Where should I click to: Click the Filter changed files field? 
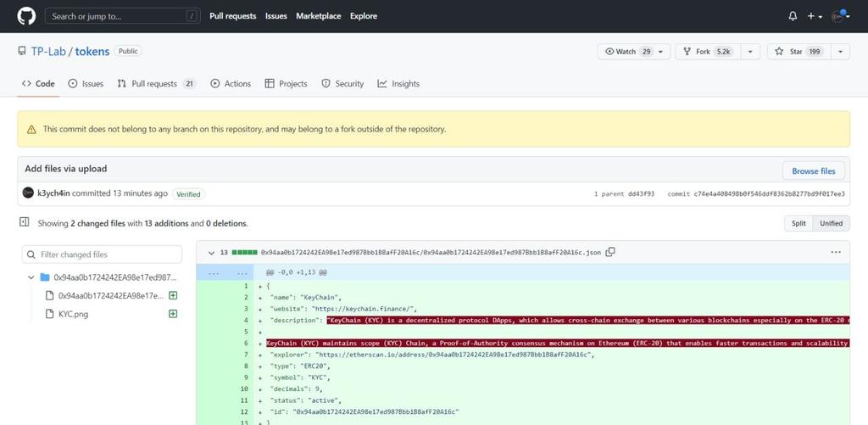pos(102,254)
